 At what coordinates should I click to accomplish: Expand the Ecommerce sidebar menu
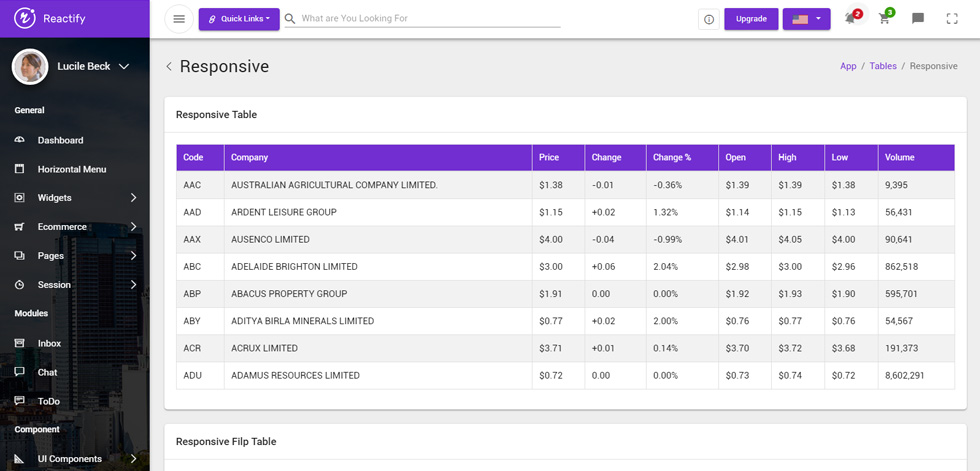(x=75, y=227)
